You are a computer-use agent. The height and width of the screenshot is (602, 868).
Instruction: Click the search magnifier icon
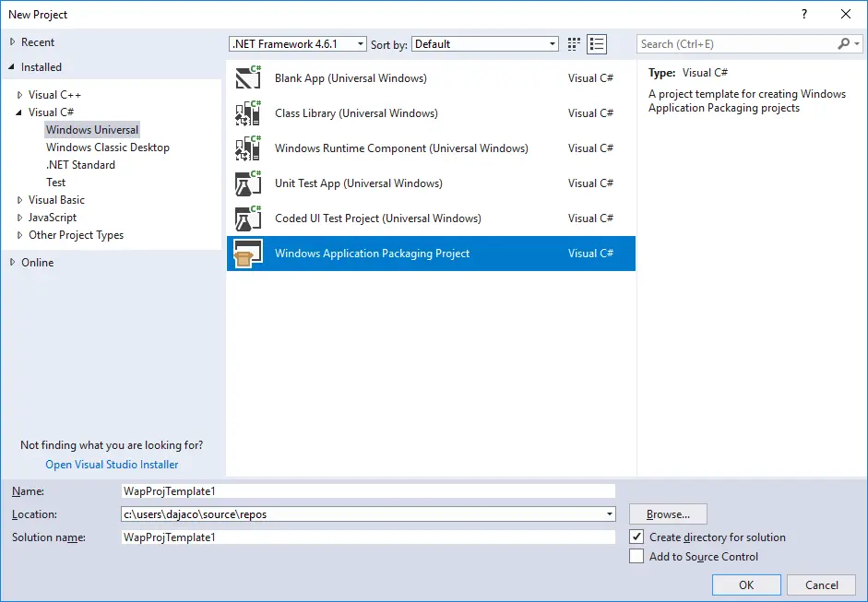843,43
